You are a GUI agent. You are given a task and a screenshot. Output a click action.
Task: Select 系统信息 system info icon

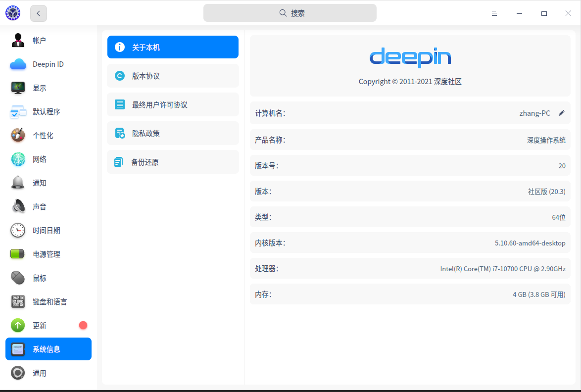click(x=18, y=349)
